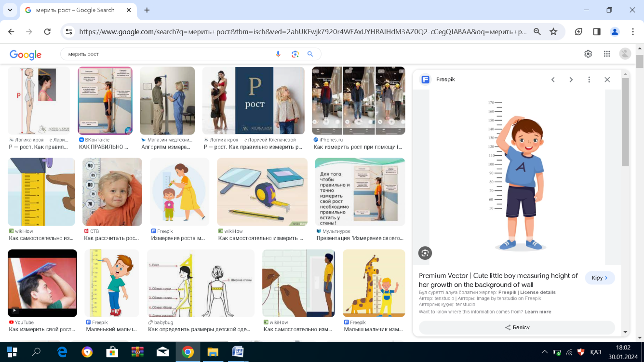Open the Chrome extensions icon

point(578,31)
